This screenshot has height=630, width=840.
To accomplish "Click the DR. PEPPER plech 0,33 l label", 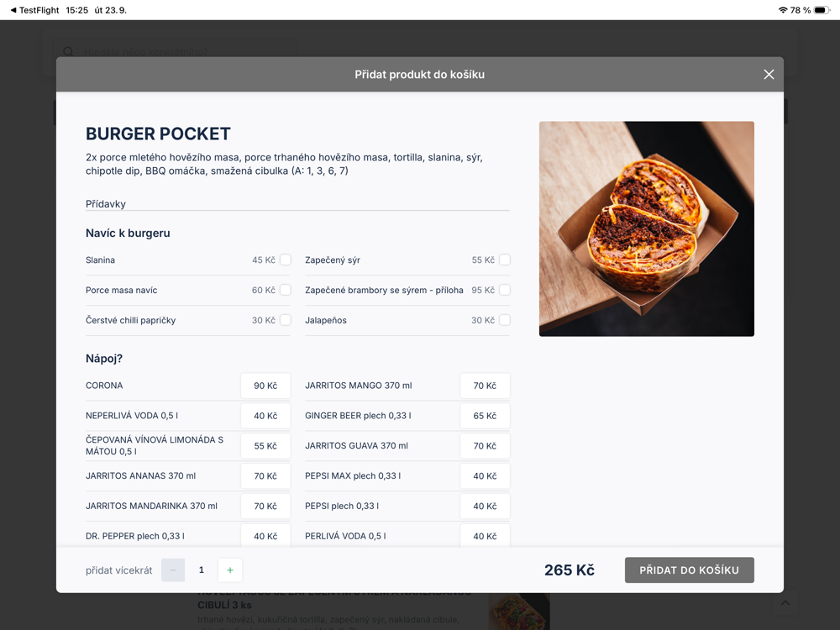I will click(135, 536).
